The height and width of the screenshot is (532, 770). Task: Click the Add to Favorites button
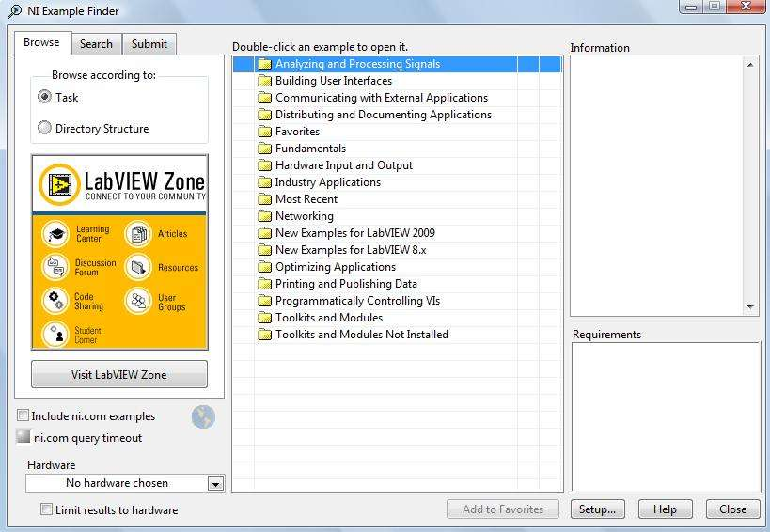(x=503, y=509)
